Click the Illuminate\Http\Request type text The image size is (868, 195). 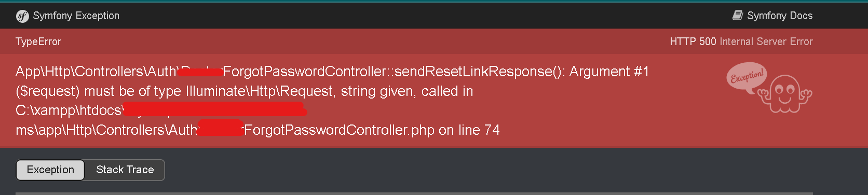click(259, 91)
